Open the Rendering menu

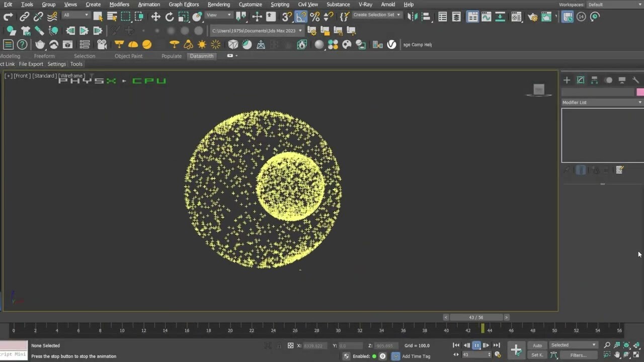(218, 4)
